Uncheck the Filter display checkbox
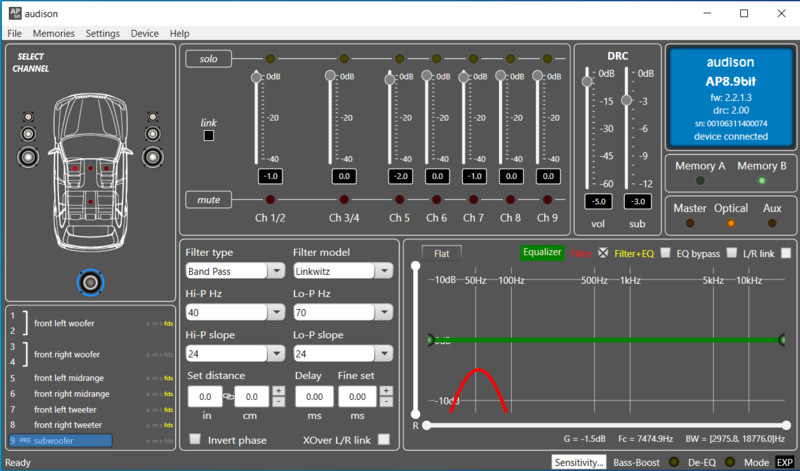The width and height of the screenshot is (800, 471). 603,253
